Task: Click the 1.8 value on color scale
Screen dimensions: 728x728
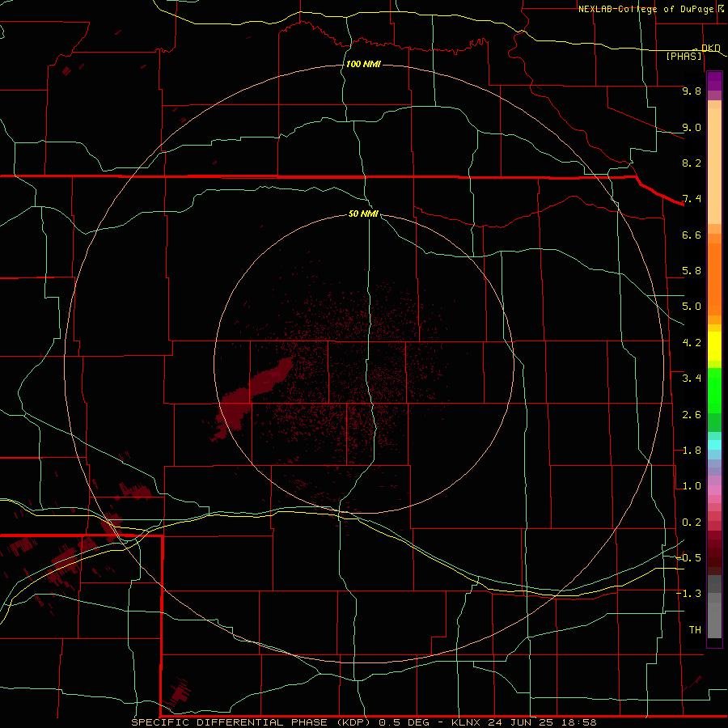Action: coord(692,451)
